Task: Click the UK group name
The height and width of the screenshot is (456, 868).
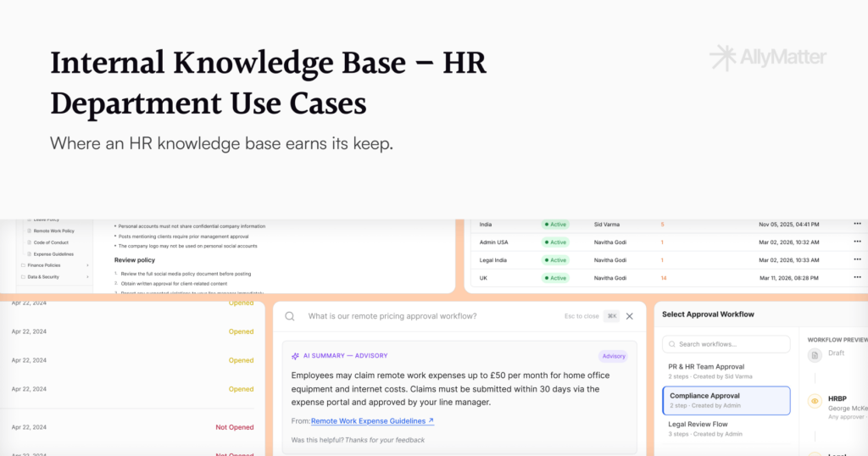Action: click(x=483, y=278)
